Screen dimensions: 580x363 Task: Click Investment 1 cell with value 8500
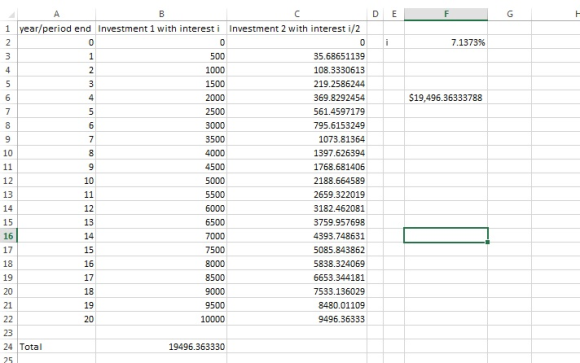point(161,277)
